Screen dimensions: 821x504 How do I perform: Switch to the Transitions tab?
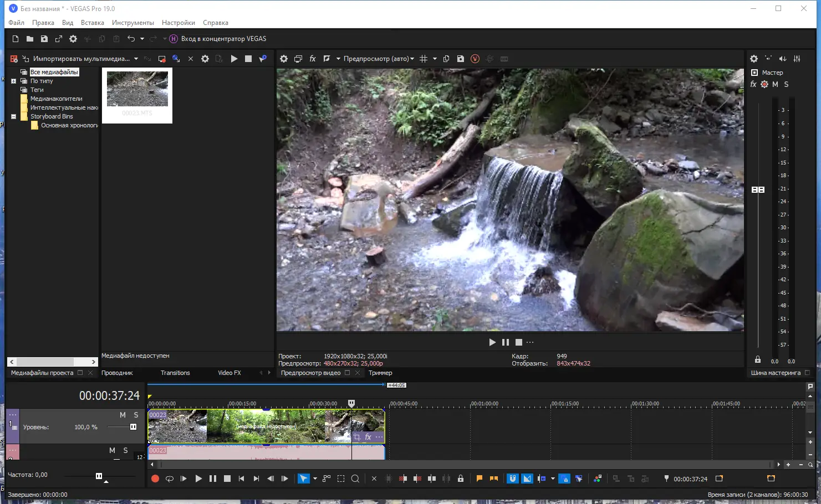click(x=175, y=373)
